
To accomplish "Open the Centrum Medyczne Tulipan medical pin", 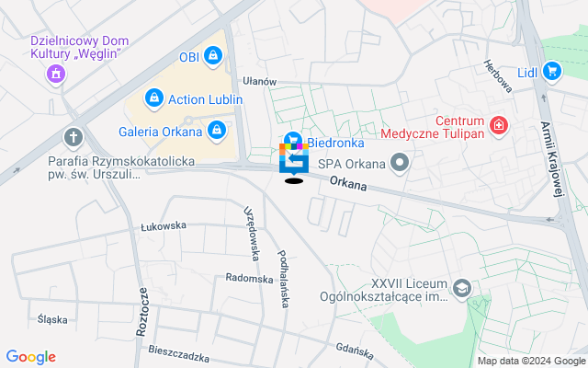I will [x=499, y=126].
